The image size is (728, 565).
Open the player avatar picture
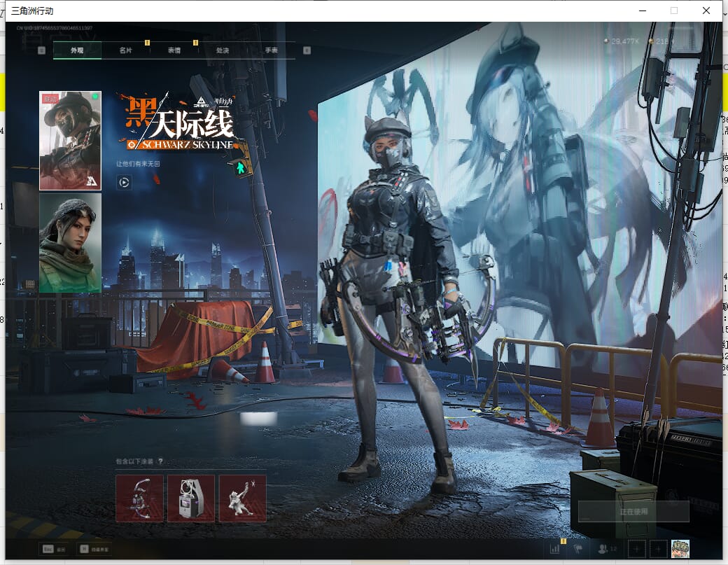coord(680,549)
